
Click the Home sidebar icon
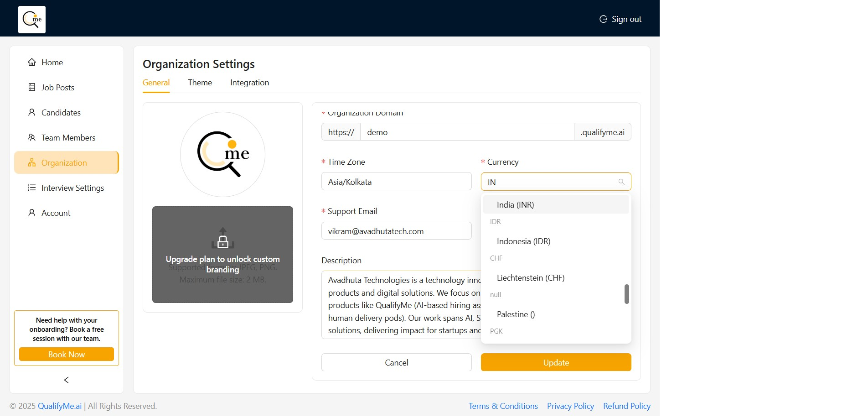tap(32, 63)
